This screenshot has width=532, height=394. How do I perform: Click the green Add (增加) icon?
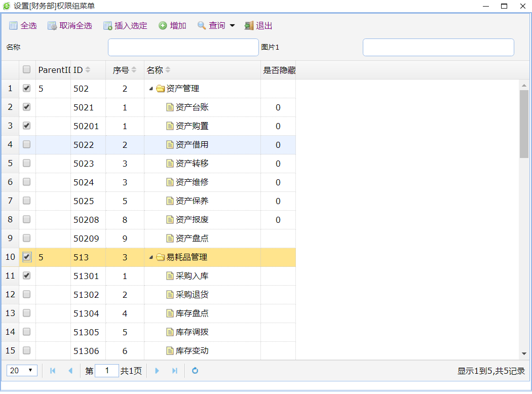pyautogui.click(x=163, y=26)
